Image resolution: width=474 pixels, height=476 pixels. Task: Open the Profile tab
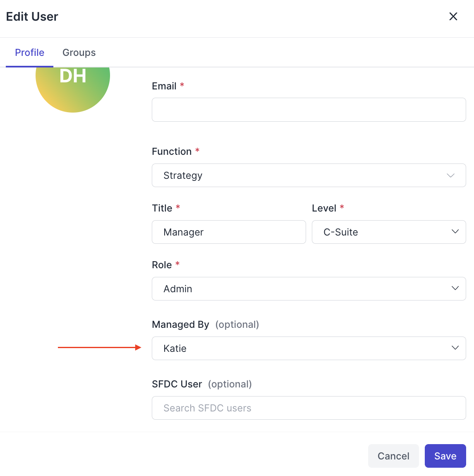point(29,53)
